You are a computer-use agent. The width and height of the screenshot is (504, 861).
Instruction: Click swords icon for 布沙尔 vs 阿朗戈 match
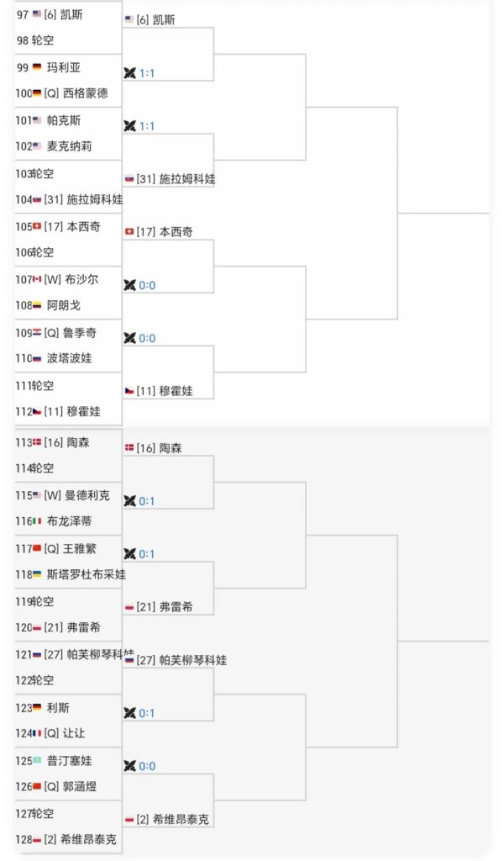pos(129,285)
